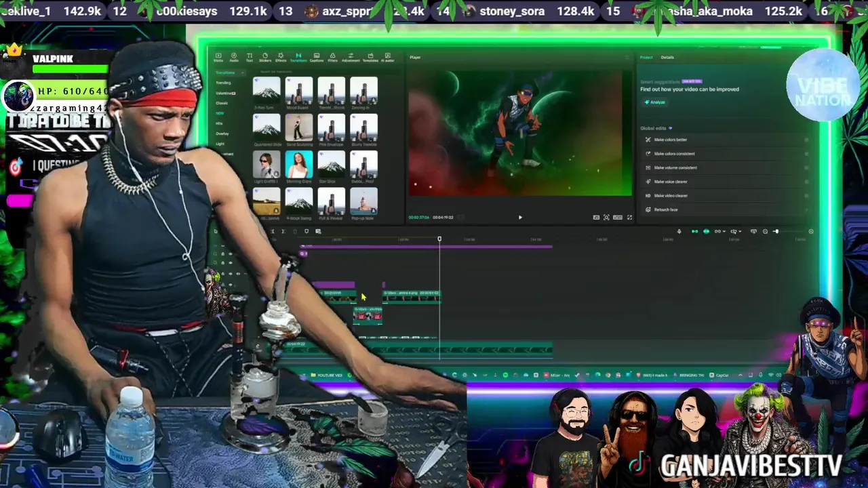Click the player fullscreen icon
The height and width of the screenshot is (488, 868).
[x=629, y=218]
